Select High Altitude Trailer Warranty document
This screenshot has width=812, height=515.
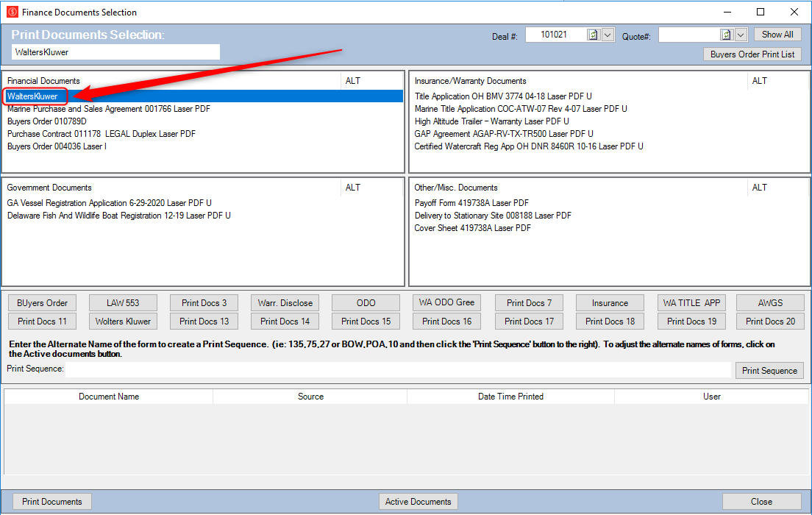pos(492,121)
